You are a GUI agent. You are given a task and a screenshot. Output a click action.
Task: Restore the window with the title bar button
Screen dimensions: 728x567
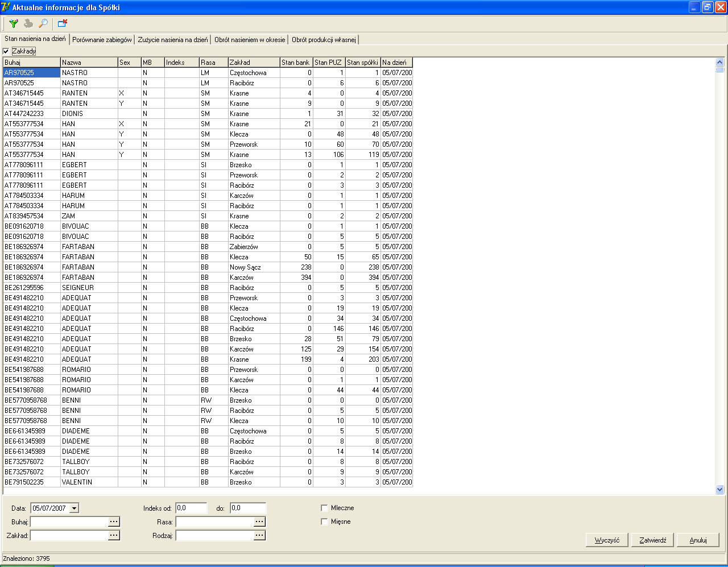(x=708, y=7)
